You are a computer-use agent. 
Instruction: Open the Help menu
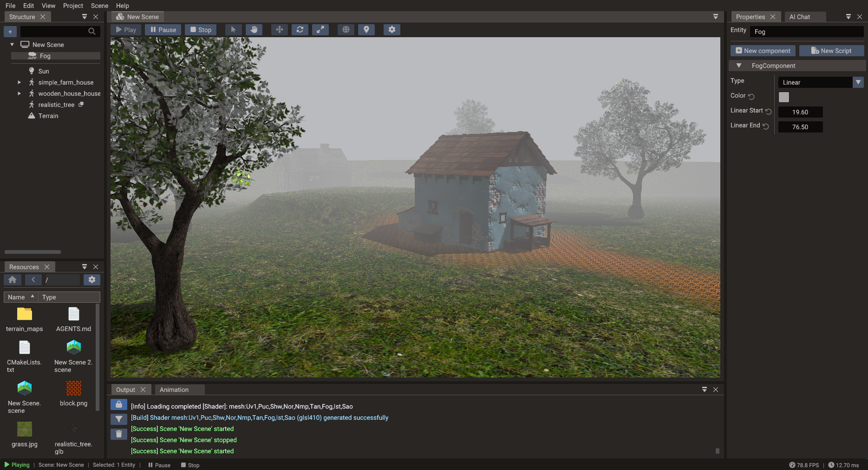[x=122, y=6]
